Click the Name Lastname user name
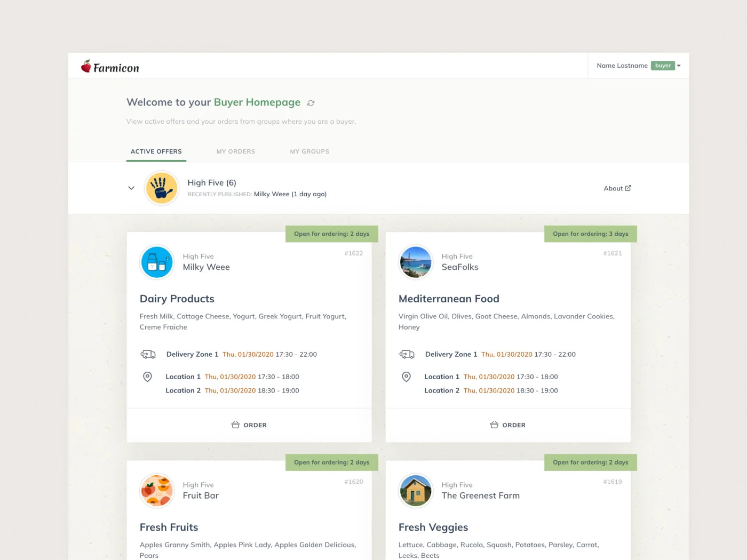The image size is (747, 560). [622, 66]
